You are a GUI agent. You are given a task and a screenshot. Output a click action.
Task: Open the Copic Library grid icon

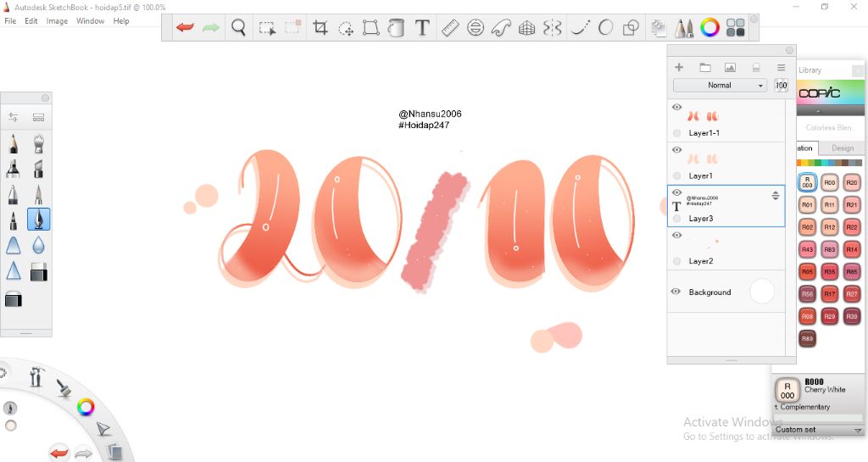point(736,27)
